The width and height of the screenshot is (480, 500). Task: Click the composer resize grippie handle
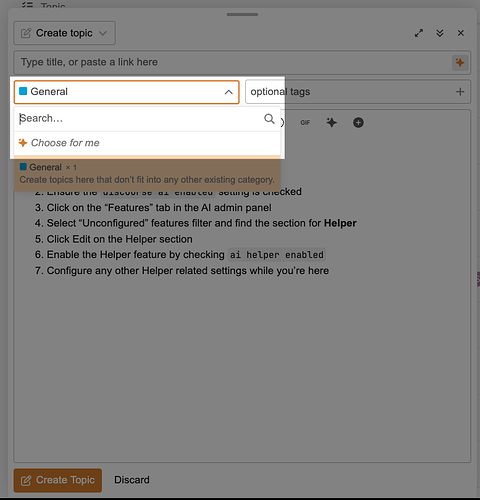(x=242, y=14)
